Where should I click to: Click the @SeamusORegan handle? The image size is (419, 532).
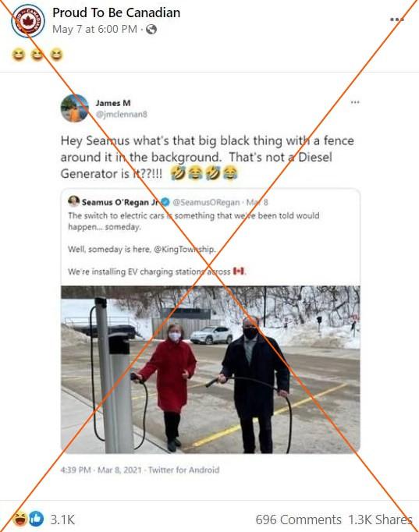point(206,202)
